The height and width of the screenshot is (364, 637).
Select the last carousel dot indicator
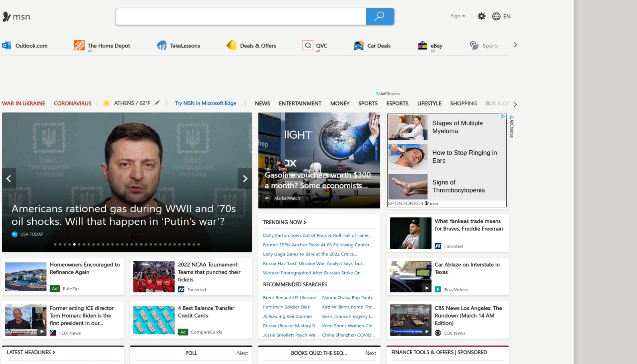[x=199, y=245]
